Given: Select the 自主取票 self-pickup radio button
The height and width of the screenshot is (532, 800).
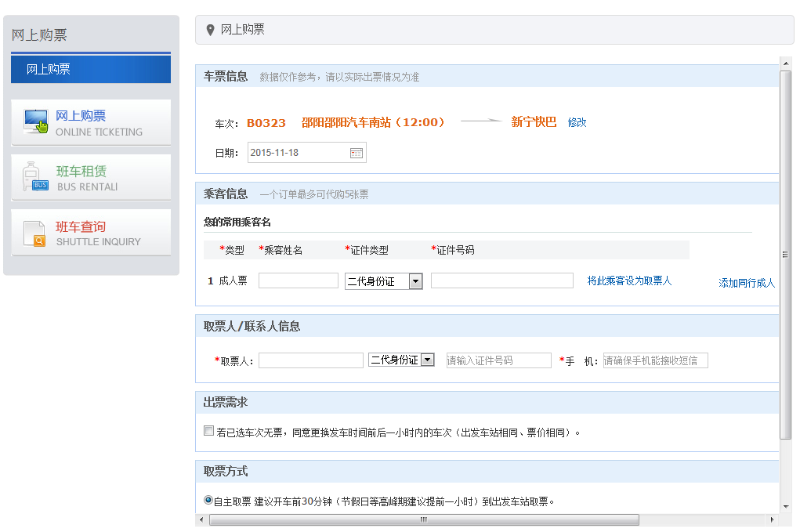Looking at the screenshot, I should coord(208,500).
